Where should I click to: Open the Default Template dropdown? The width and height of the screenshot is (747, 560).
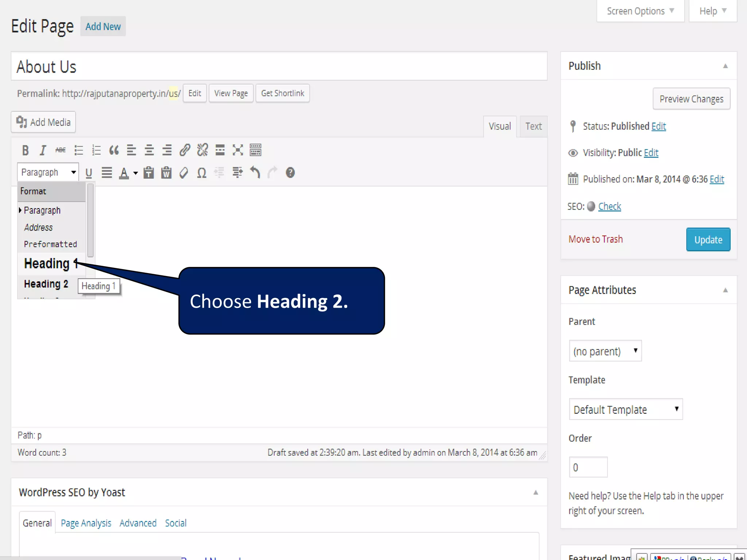pyautogui.click(x=626, y=409)
